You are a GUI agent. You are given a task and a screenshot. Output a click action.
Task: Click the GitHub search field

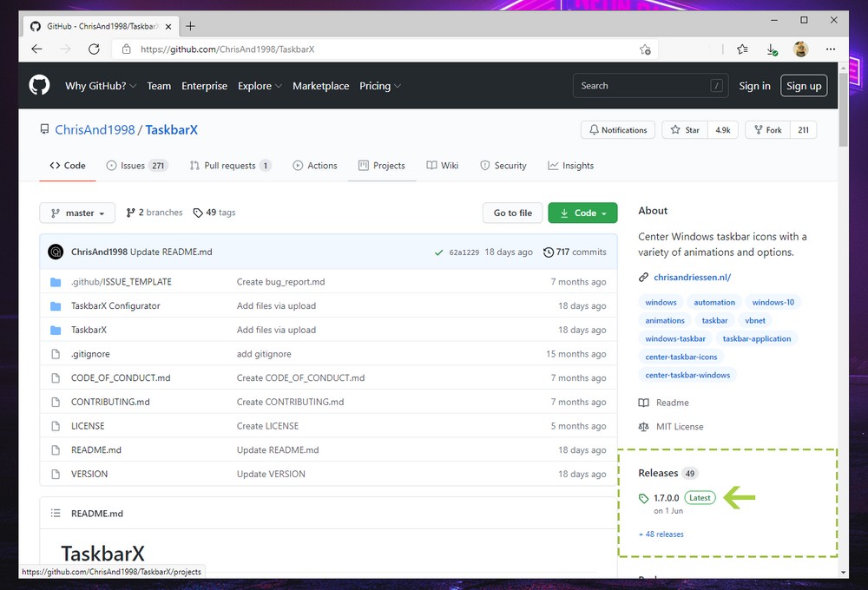click(642, 86)
